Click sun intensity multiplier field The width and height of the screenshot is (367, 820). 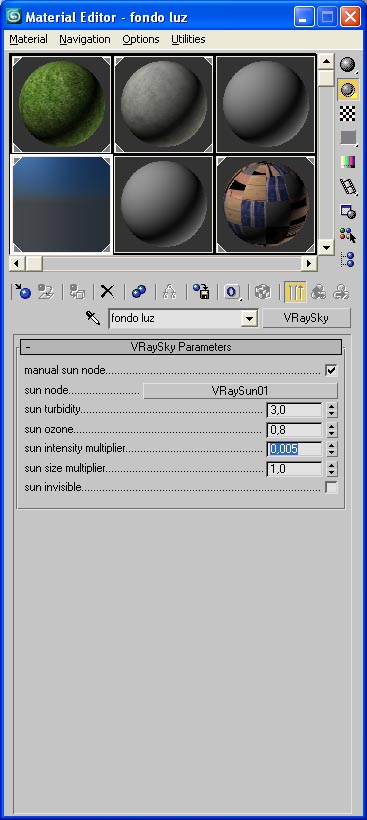tap(295, 449)
